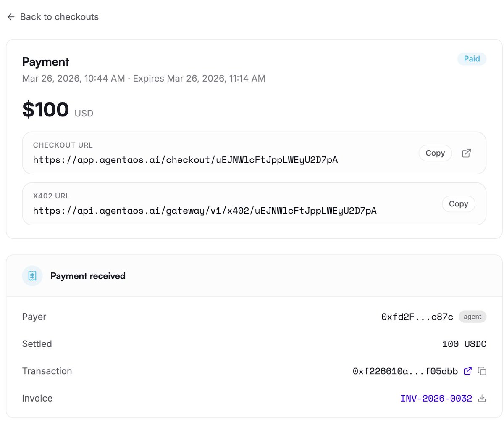Click the settled amount 100 USDC
This screenshot has width=504, height=428.
464,344
